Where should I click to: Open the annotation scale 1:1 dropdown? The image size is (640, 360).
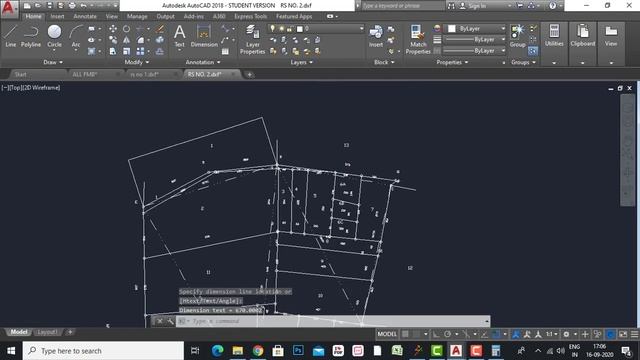[552, 334]
